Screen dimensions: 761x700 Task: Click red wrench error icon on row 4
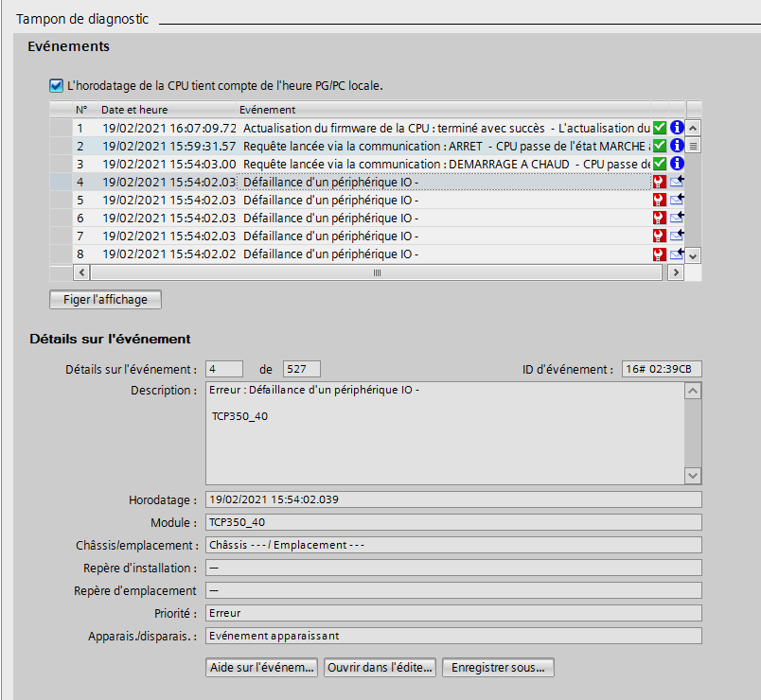(660, 182)
